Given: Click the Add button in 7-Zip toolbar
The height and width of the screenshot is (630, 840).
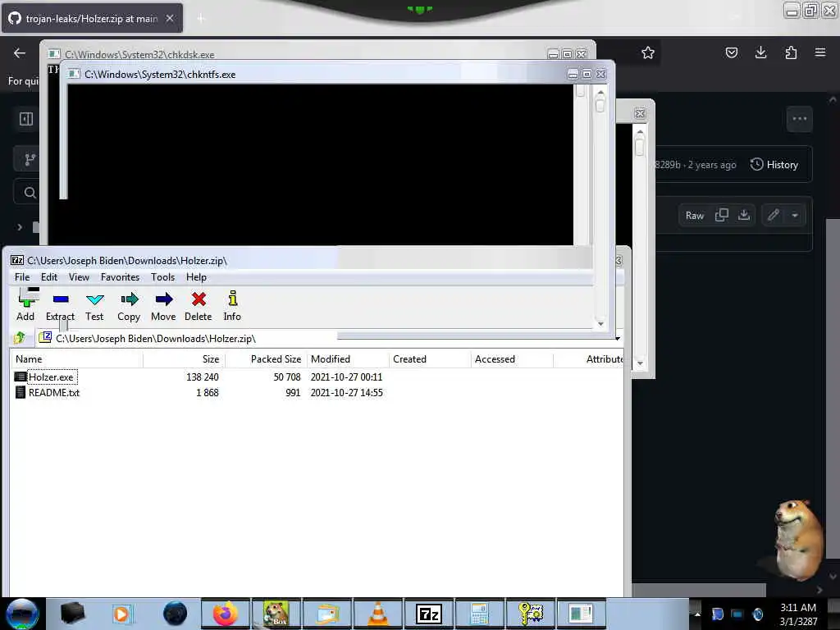Looking at the screenshot, I should (x=25, y=305).
